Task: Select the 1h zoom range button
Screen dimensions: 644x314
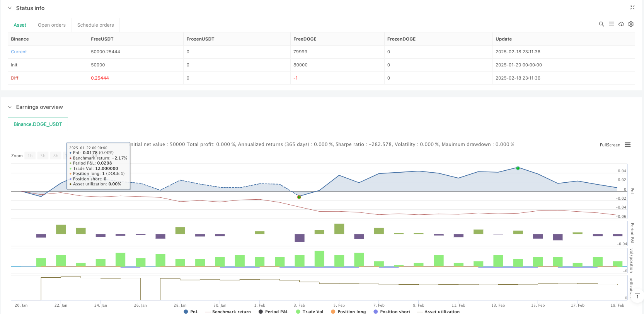Action: tap(30, 156)
